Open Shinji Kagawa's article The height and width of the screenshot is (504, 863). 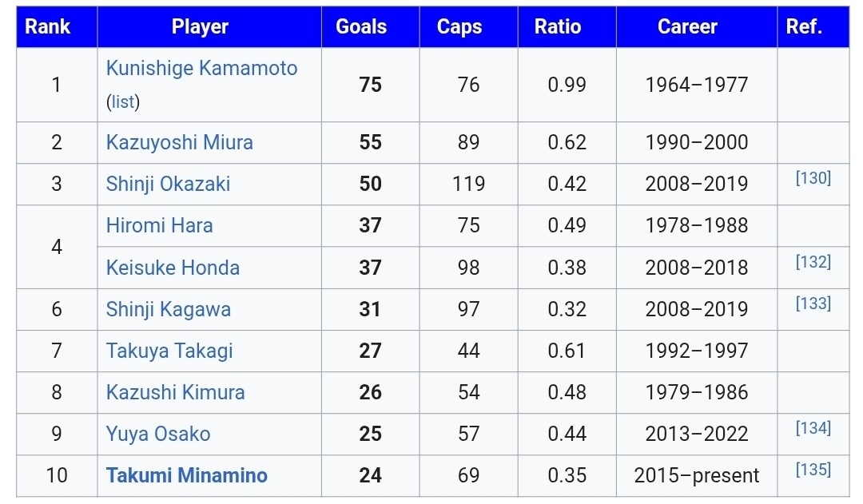tap(168, 309)
